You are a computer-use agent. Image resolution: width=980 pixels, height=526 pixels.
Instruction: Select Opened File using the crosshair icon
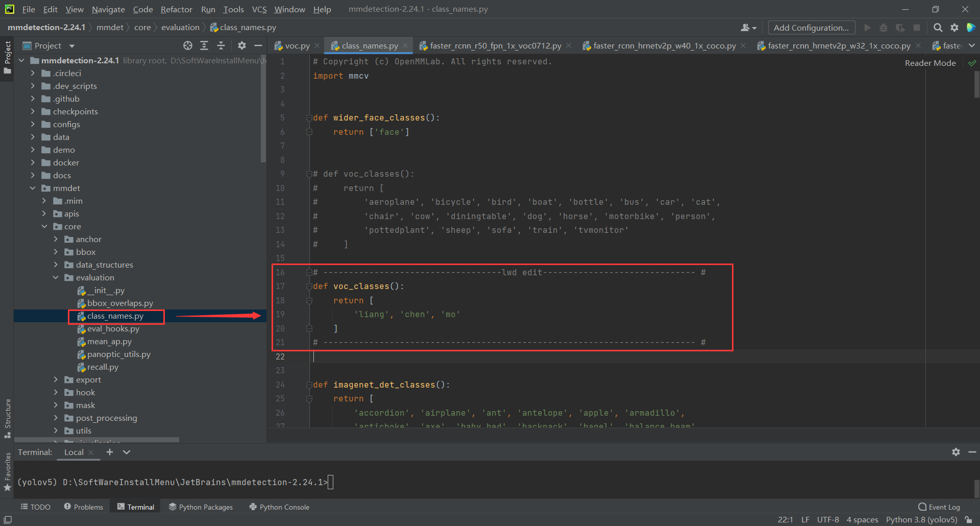pos(188,45)
